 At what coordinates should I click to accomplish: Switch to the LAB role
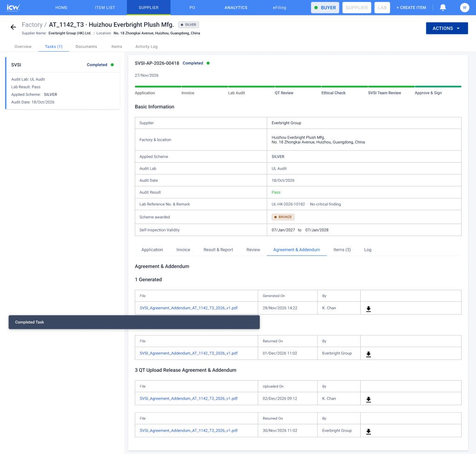382,7
